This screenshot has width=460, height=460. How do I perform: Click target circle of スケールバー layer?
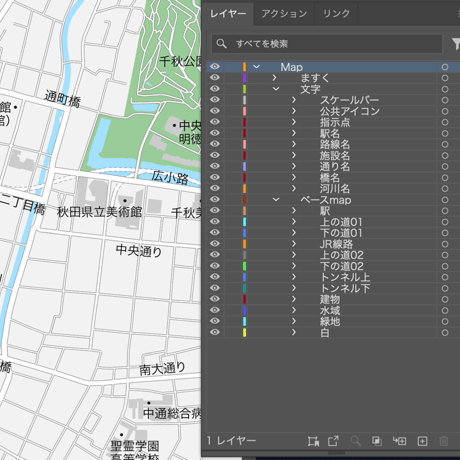pyautogui.click(x=445, y=100)
